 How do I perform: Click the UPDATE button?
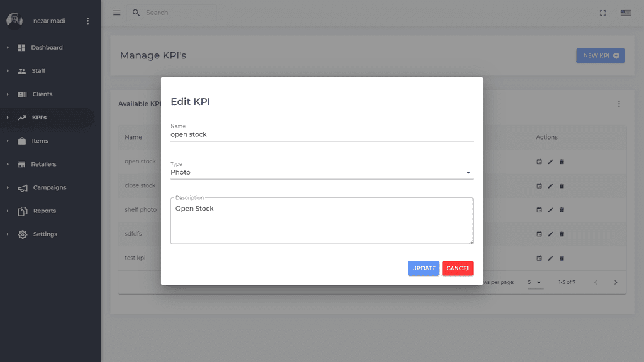[423, 268]
